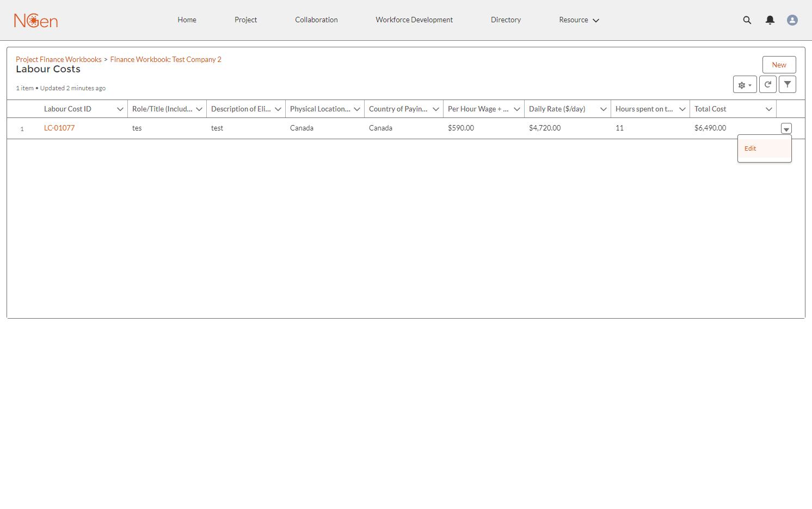Viewport: 812px width, 509px height.
Task: Open the search icon in header
Action: coord(747,20)
